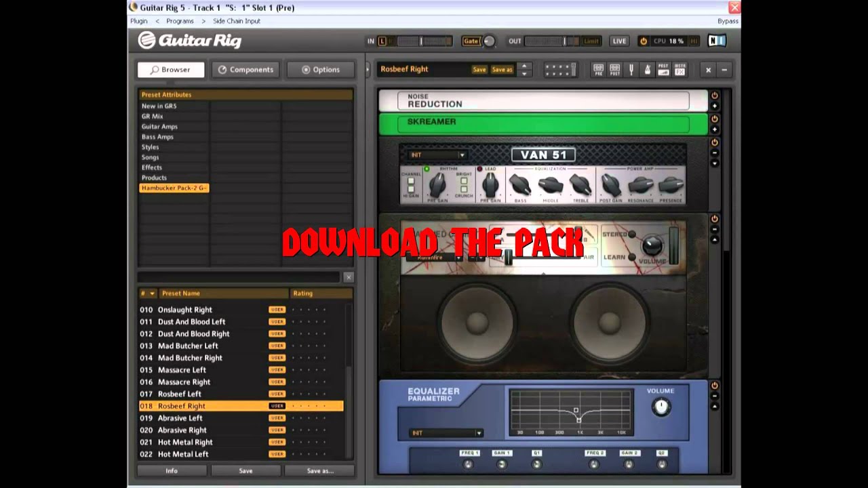Switch to the Options tab
The height and width of the screenshot is (488, 868).
(320, 70)
